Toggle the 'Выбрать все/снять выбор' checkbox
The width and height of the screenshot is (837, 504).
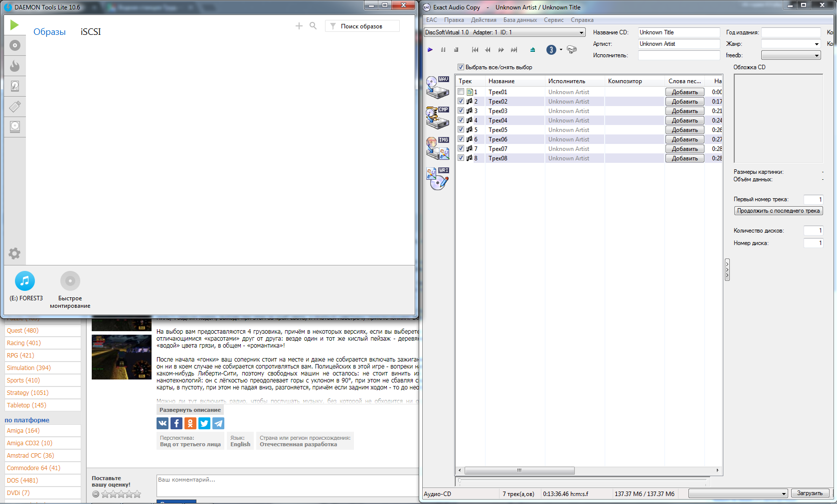tap(461, 67)
